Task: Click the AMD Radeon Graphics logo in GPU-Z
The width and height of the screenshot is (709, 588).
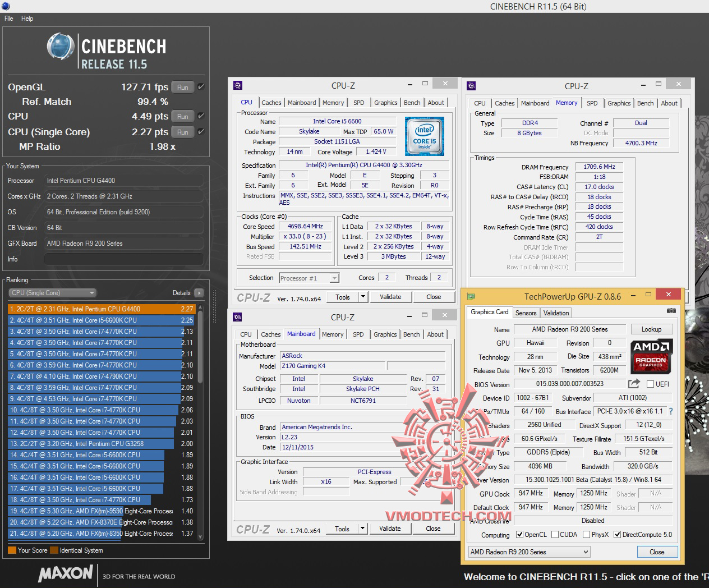Action: [651, 356]
